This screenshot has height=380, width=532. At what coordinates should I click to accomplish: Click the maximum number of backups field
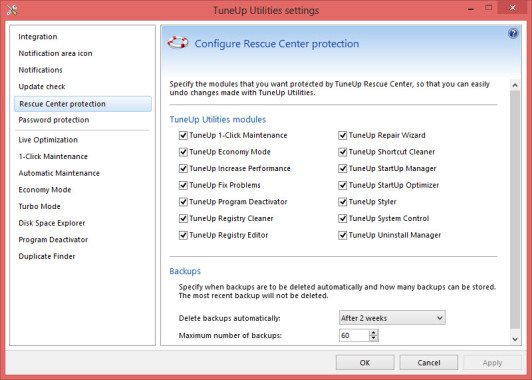[354, 336]
